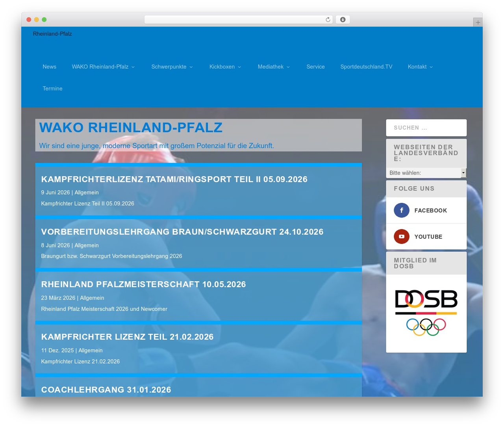
Task: Click 'Rheinland Pfalz Meisterschaft 2026 und Newcomer' excerpt
Action: tap(104, 309)
